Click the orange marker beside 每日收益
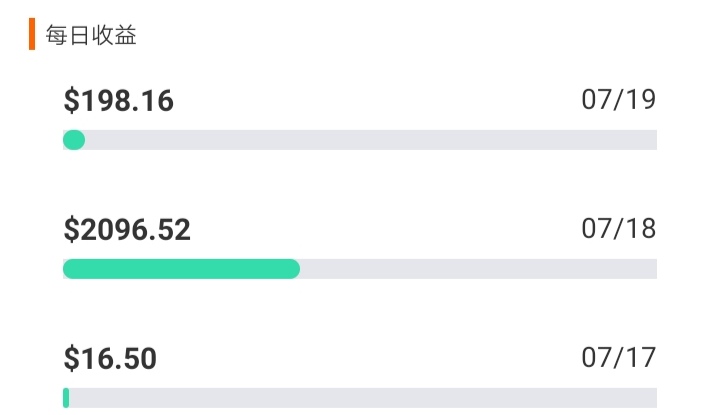The height and width of the screenshot is (415, 720). pos(32,34)
